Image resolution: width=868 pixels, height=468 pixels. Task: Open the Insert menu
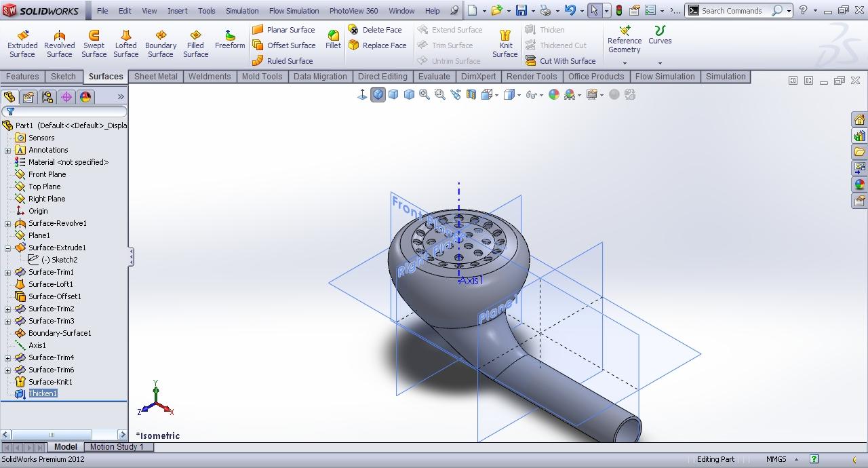[178, 11]
